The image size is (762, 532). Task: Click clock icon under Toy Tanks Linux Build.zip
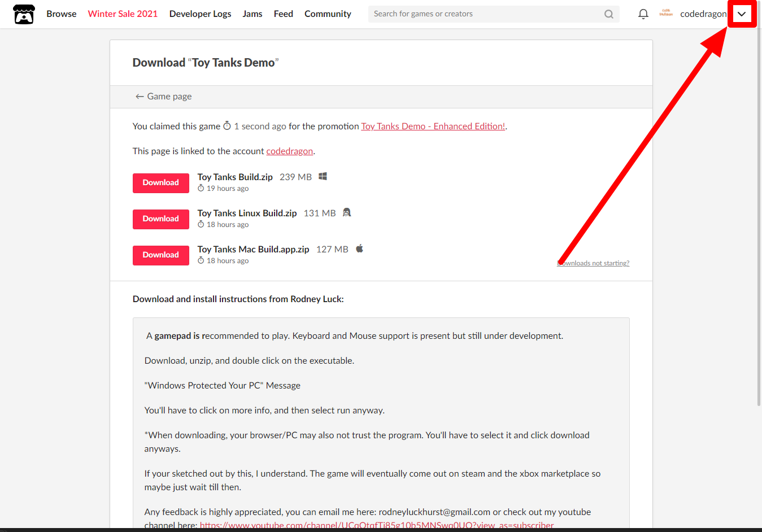pyautogui.click(x=201, y=224)
